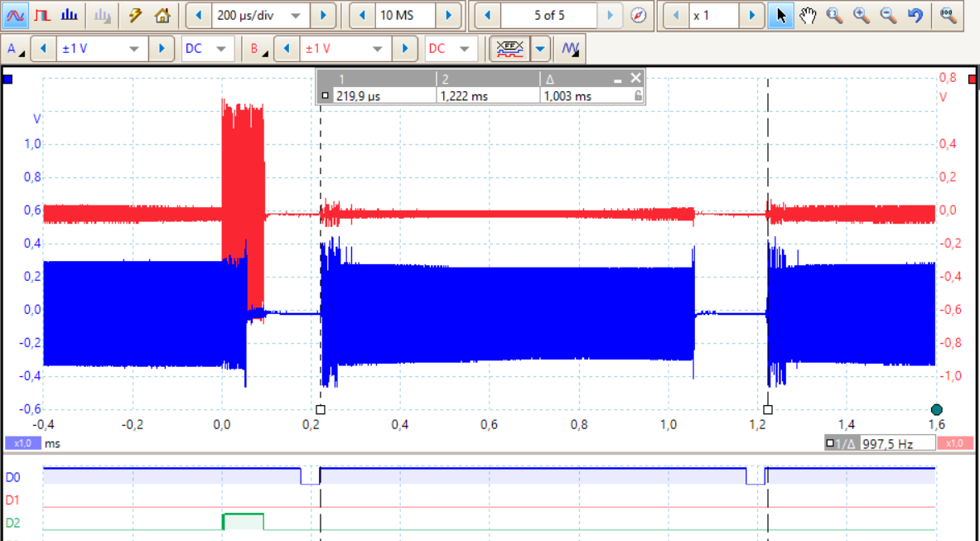Open Channel A options menu

point(15,49)
